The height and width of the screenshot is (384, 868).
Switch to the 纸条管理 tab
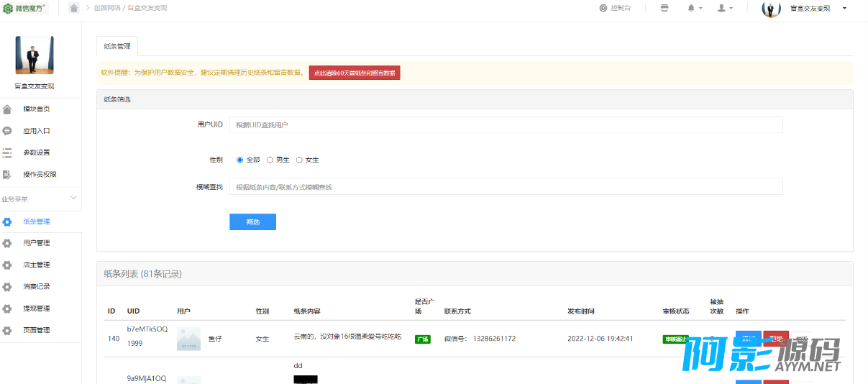[117, 46]
